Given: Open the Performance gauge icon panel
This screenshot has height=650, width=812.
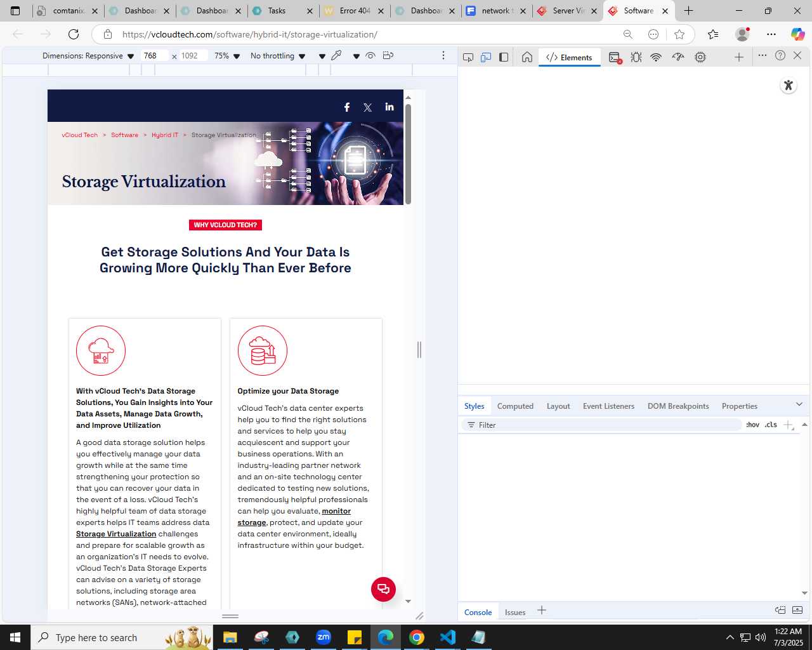Looking at the screenshot, I should coord(678,57).
